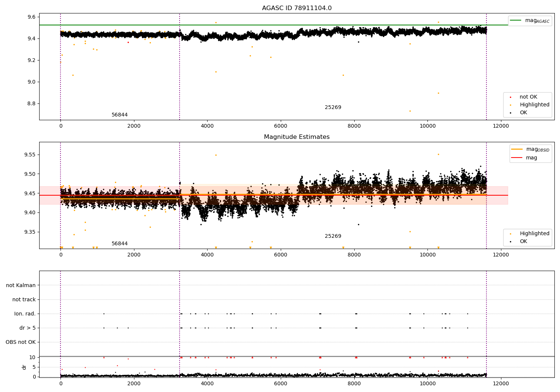
Task: Click the "Ion. rad." axis label
Action: pyautogui.click(x=25, y=314)
